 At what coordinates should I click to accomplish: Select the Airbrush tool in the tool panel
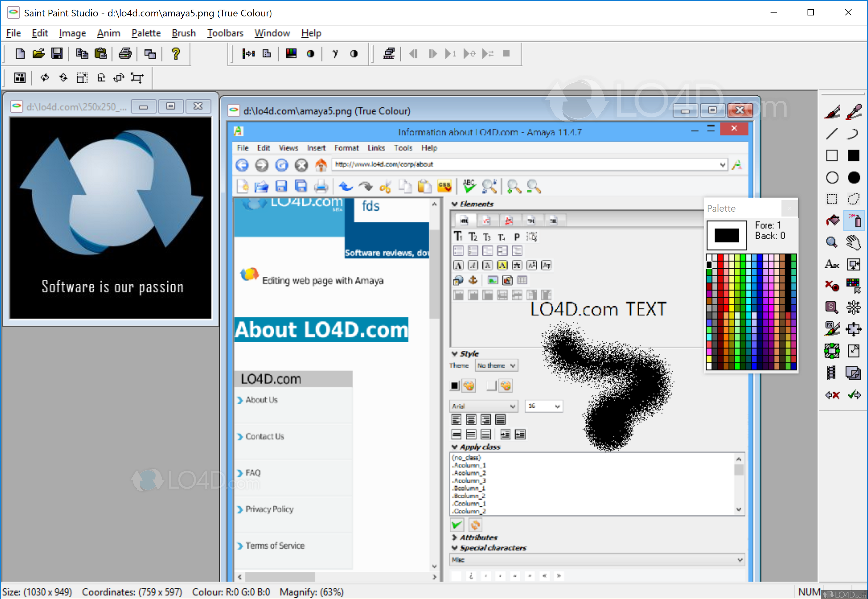coord(854,221)
